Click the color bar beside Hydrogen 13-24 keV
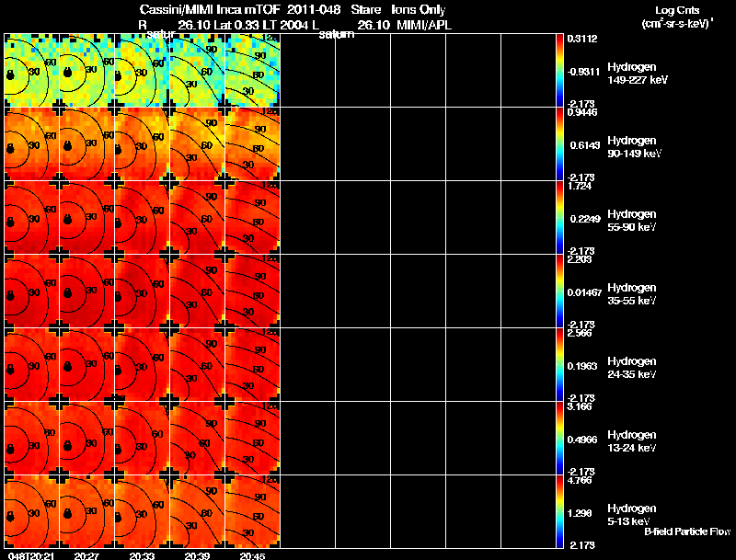This screenshot has width=736, height=560. (559, 438)
